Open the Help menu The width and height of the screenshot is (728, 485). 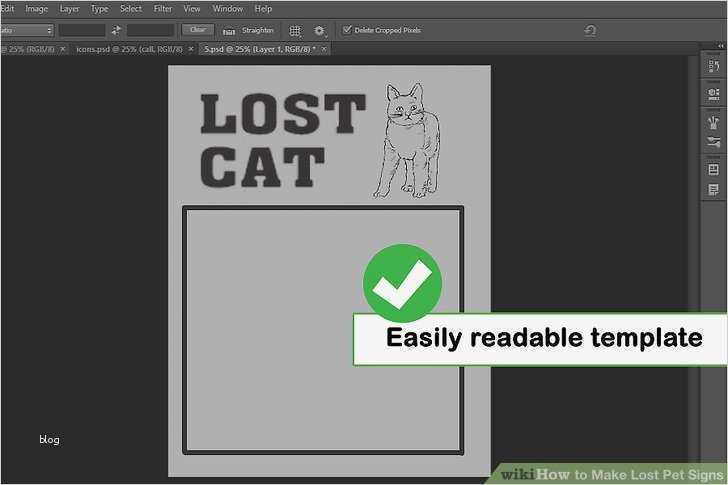point(263,8)
